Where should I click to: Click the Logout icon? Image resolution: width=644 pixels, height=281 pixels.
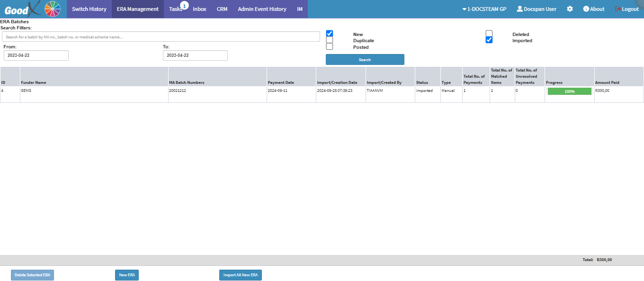click(617, 9)
